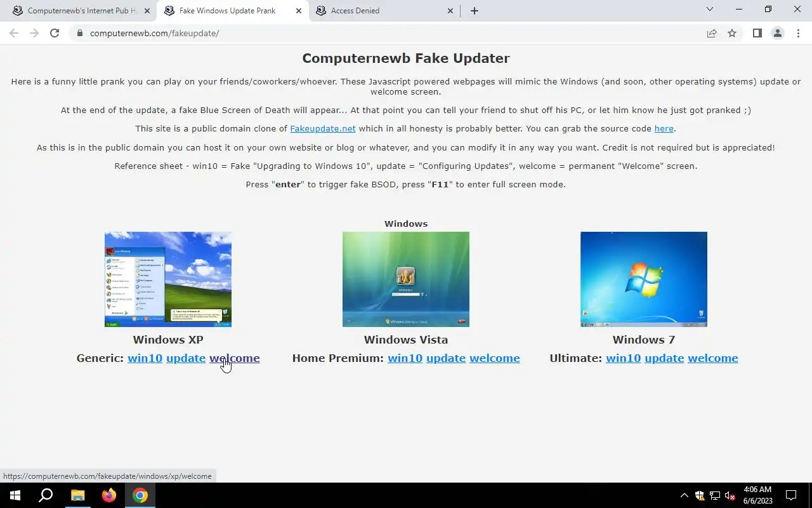The image size is (812, 508).
Task: Bookmark this page with the star icon
Action: tap(732, 33)
